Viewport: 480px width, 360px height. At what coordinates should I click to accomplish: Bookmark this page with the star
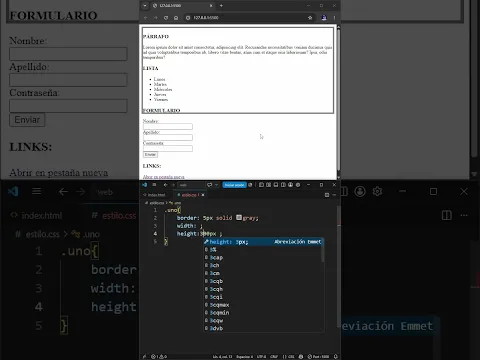(x=310, y=18)
